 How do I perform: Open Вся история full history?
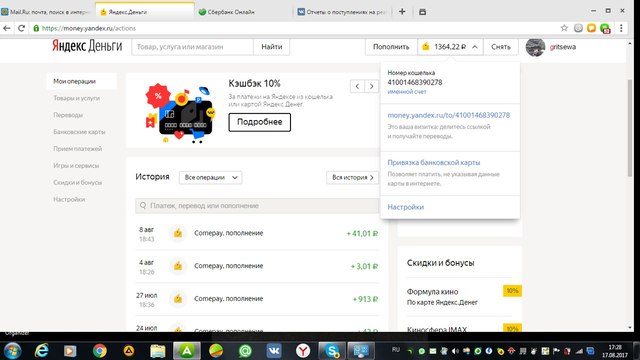click(x=353, y=178)
